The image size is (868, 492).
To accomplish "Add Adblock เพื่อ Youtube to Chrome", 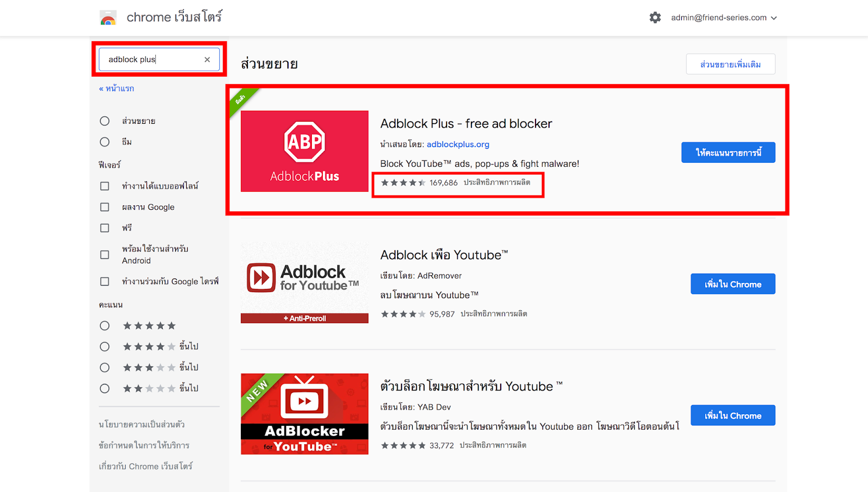I will pos(733,284).
